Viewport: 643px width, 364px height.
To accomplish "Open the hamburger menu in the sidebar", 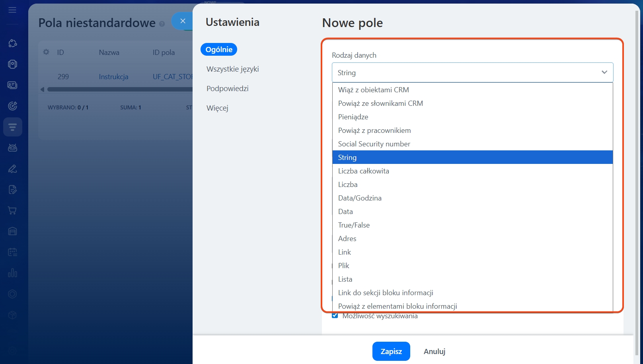I will click(x=12, y=10).
